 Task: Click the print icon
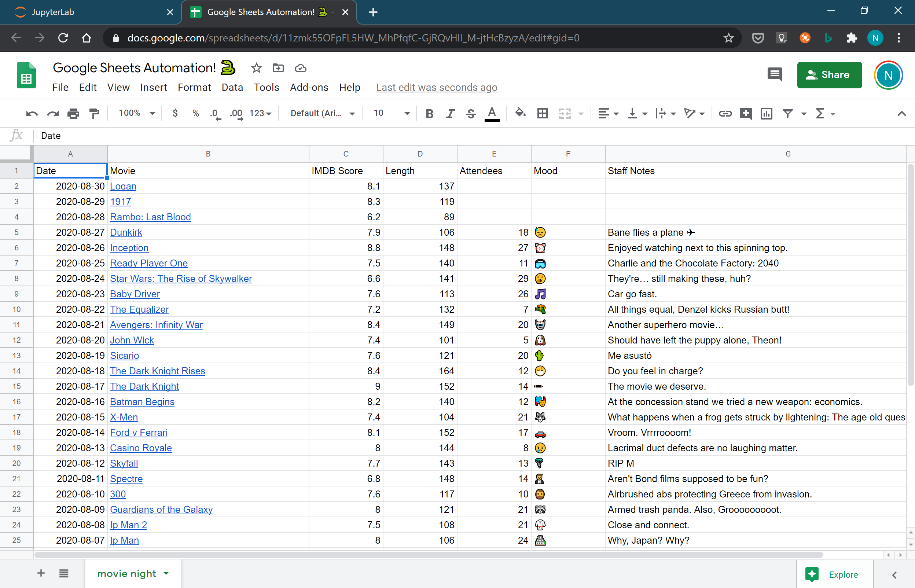(73, 113)
